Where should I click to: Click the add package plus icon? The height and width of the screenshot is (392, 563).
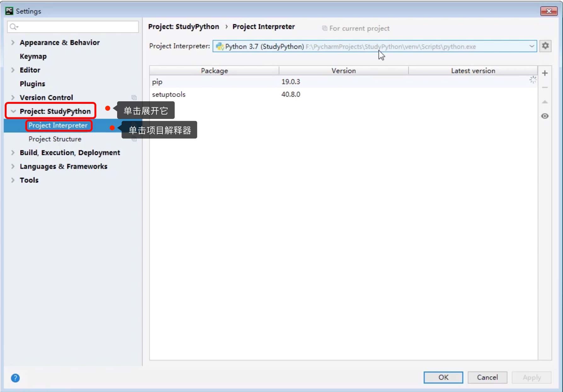(545, 73)
